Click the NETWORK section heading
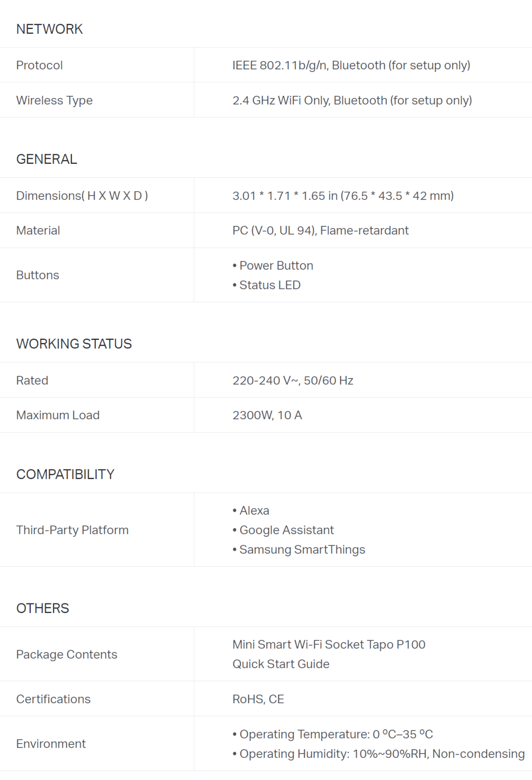 pyautogui.click(x=49, y=29)
